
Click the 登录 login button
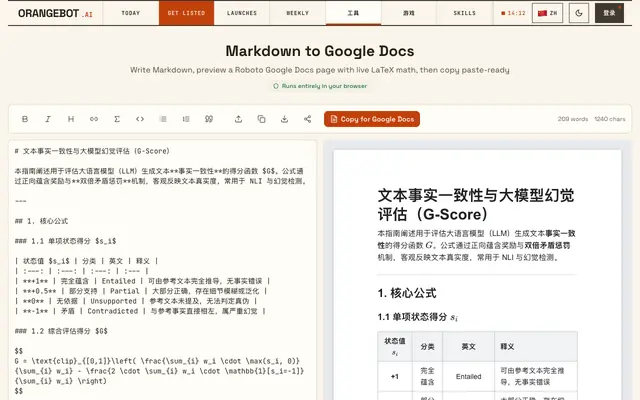(x=609, y=13)
